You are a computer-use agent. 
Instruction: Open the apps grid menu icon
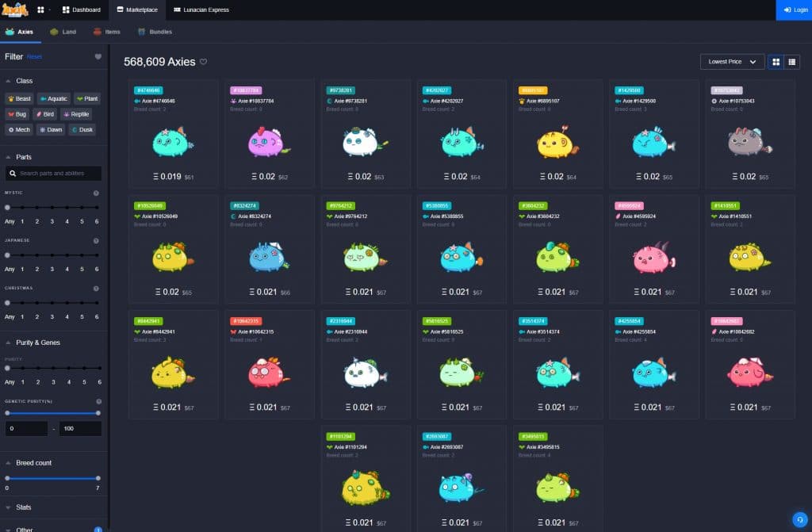(40, 10)
